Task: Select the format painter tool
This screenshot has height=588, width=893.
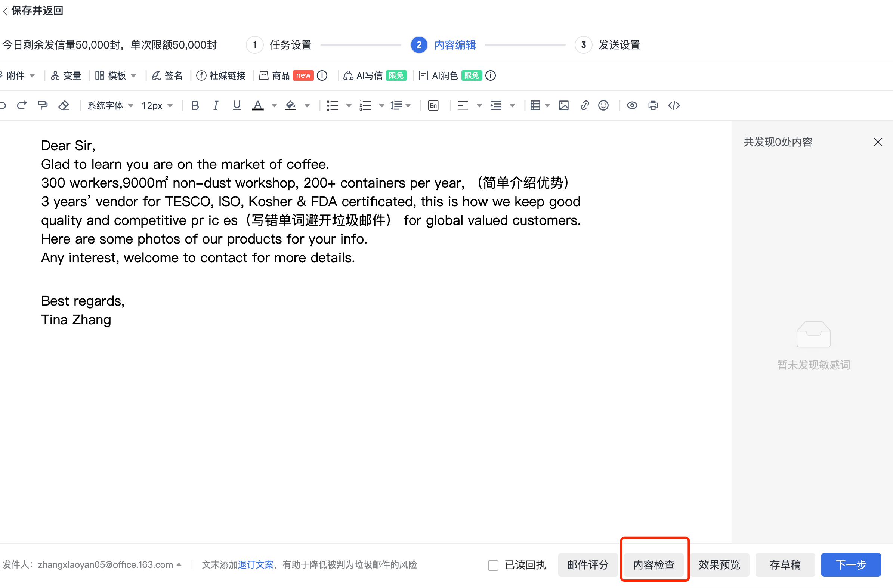Action: [x=43, y=105]
